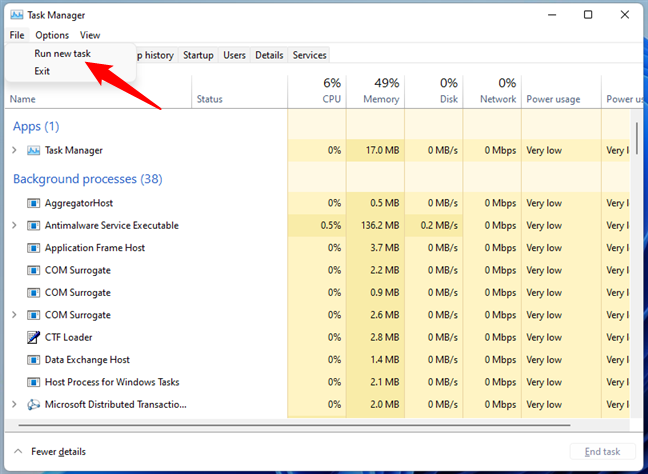Image resolution: width=648 pixels, height=474 pixels.
Task: Click the Task Manager title bar icon
Action: (17, 15)
